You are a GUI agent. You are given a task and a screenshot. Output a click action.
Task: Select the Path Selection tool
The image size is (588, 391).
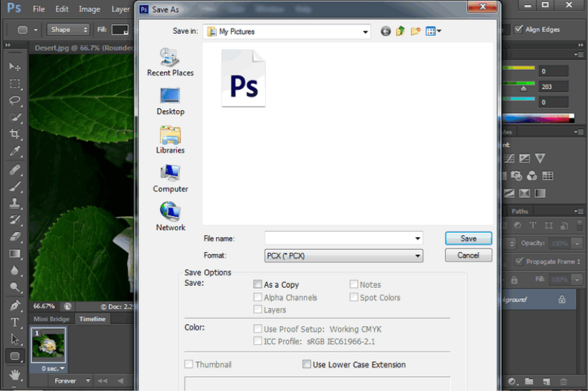coord(15,339)
